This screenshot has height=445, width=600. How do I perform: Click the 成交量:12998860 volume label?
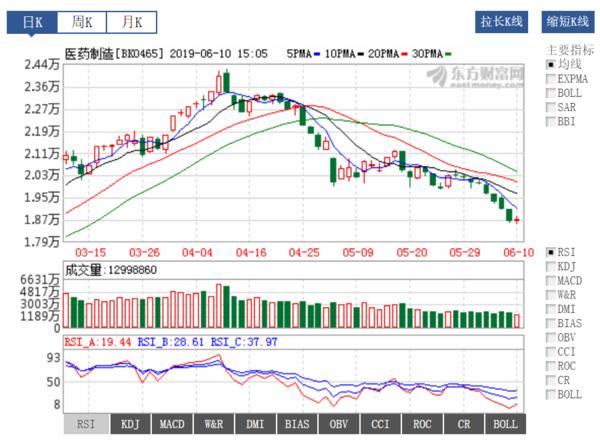[x=111, y=270]
